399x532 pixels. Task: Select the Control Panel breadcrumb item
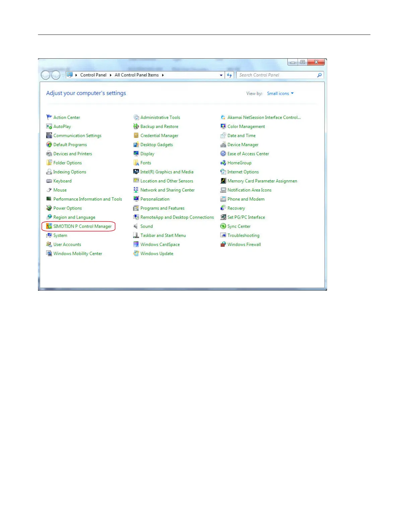(x=93, y=75)
